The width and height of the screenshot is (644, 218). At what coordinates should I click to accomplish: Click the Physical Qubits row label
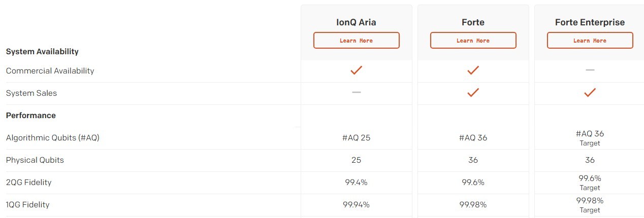point(35,160)
